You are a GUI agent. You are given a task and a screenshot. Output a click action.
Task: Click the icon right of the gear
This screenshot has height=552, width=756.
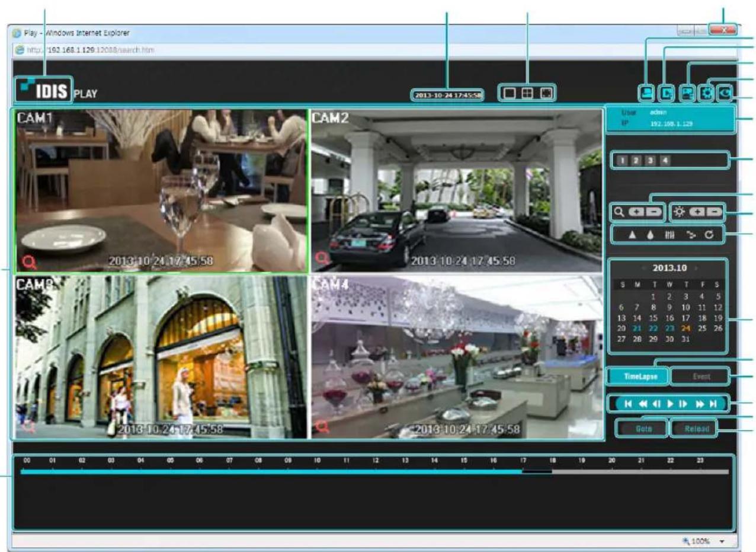[x=726, y=92]
